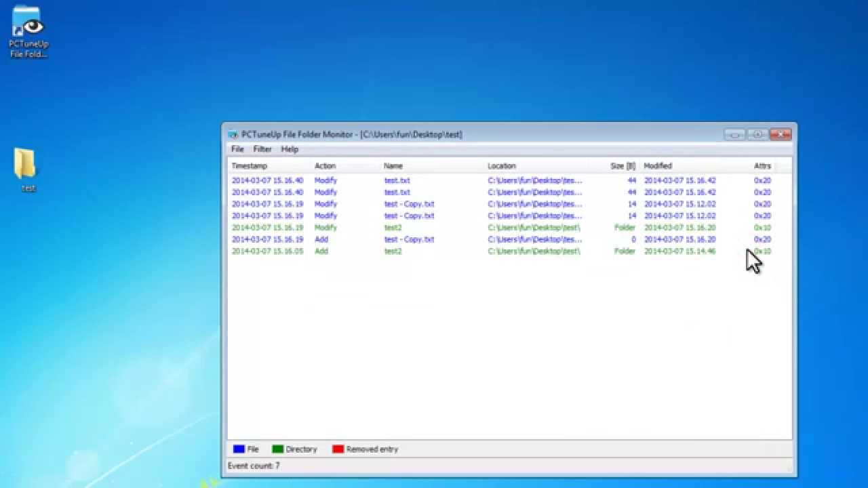Select the test folder on the desktop

26,170
